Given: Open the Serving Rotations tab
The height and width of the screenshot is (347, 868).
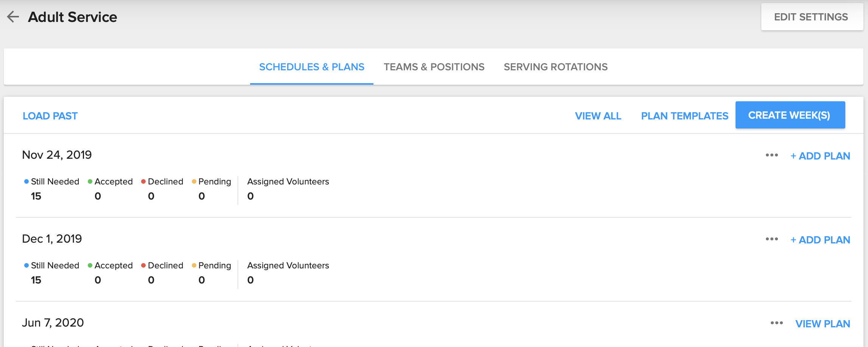Looking at the screenshot, I should (x=555, y=67).
